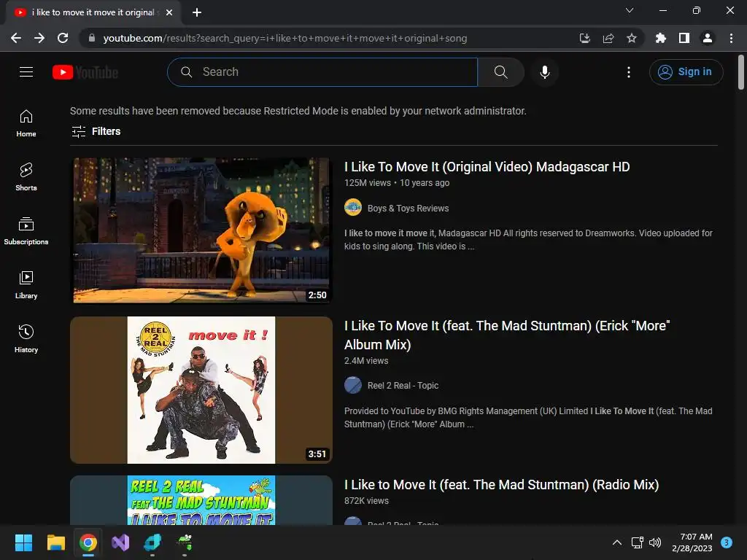This screenshot has height=560, width=747.
Task: Open Visual Studio from the taskbar
Action: (x=120, y=542)
